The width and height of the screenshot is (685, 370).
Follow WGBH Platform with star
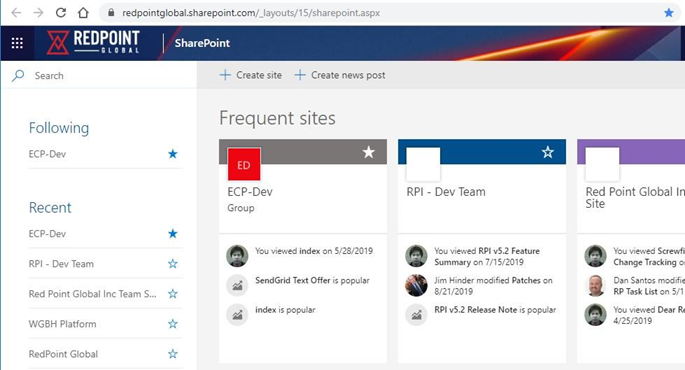tap(173, 324)
